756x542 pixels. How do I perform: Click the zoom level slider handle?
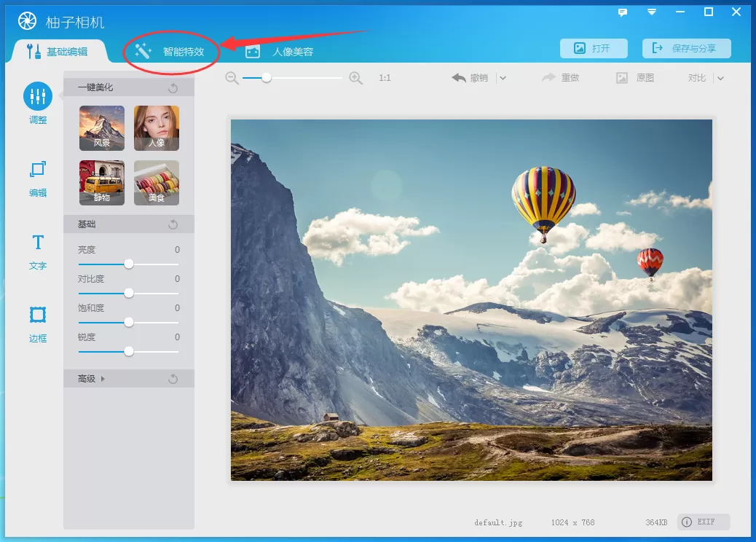(266, 78)
